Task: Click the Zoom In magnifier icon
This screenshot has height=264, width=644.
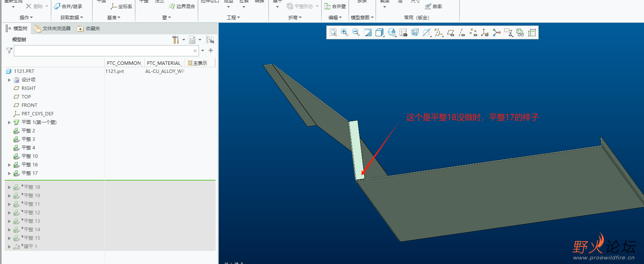Action: (x=345, y=33)
